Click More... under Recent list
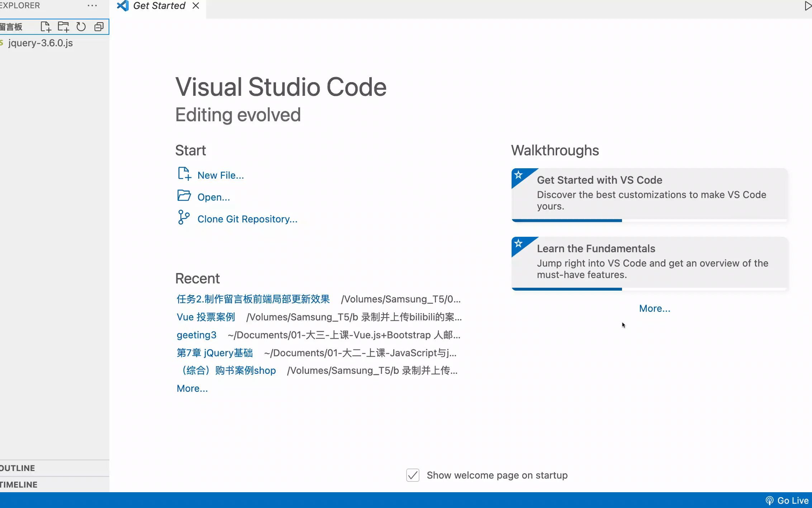Screen dimensions: 812x508 coord(192,389)
